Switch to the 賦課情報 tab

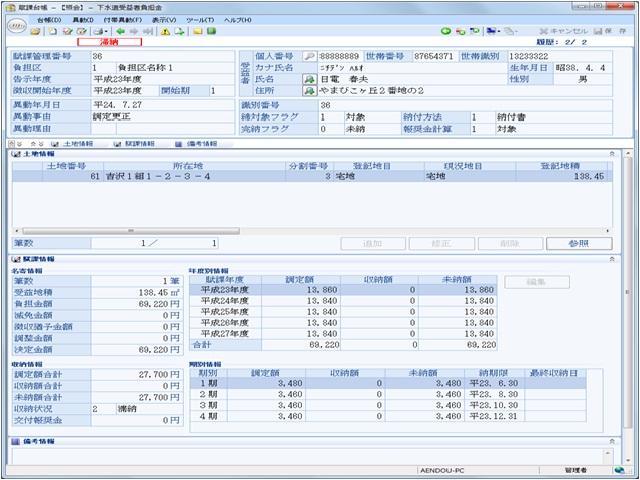[x=133, y=143]
